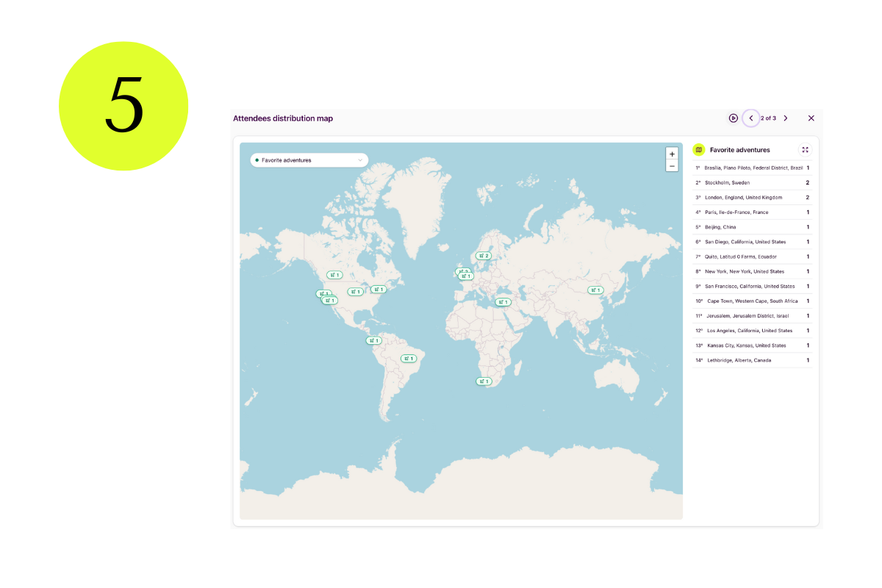The image size is (882, 588).
Task: Start the slideshow with the play icon
Action: point(734,118)
